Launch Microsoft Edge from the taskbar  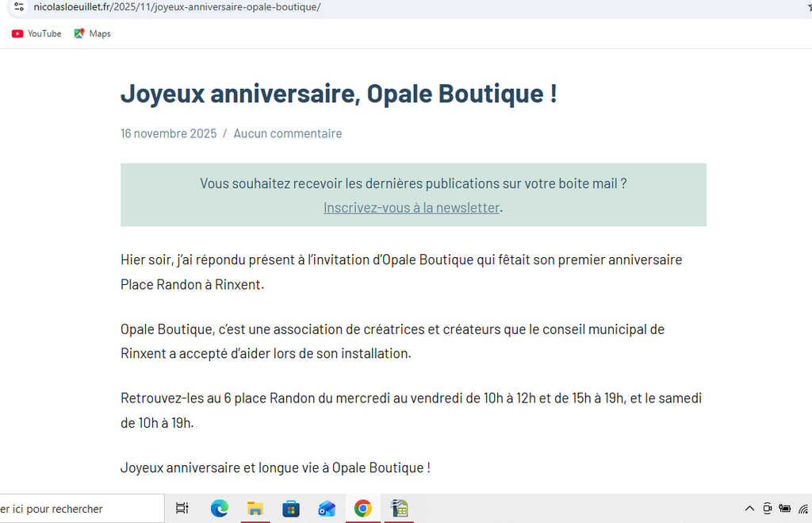click(x=220, y=509)
